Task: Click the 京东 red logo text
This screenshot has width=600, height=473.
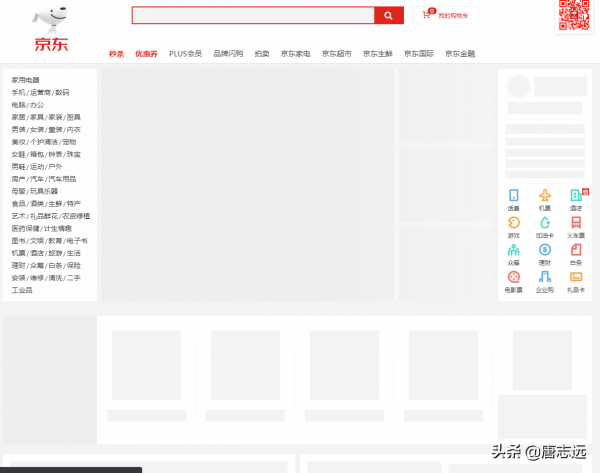Action: [x=51, y=44]
